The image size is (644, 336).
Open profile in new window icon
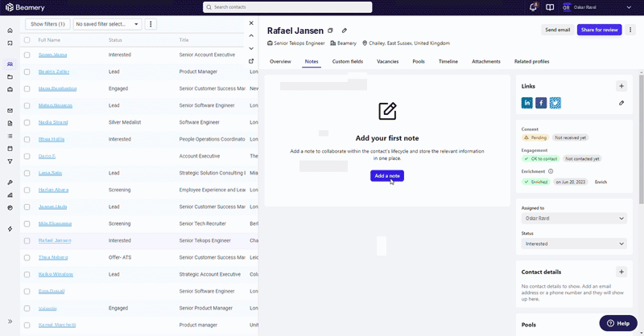click(x=251, y=61)
